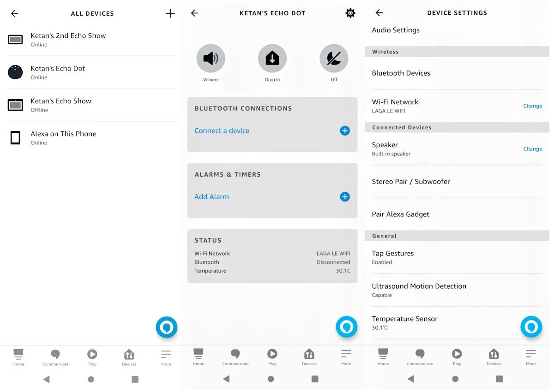Open Ultrasound Motion Detection setting

tap(457, 290)
